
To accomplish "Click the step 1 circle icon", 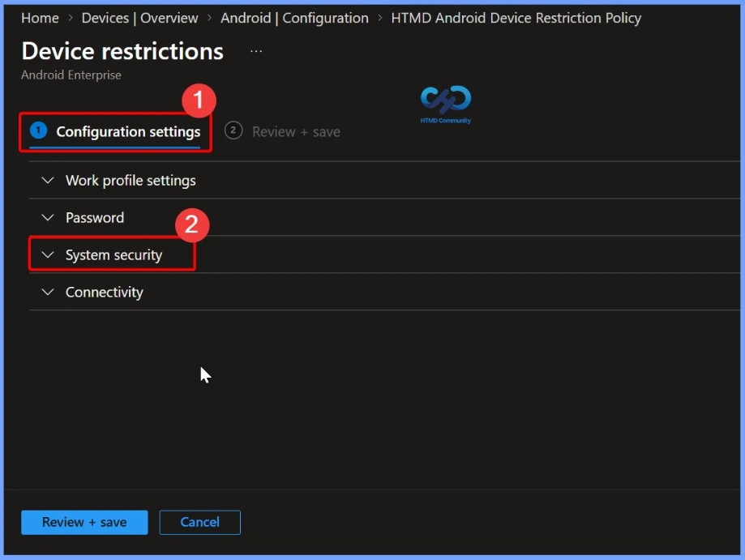I will (x=38, y=130).
